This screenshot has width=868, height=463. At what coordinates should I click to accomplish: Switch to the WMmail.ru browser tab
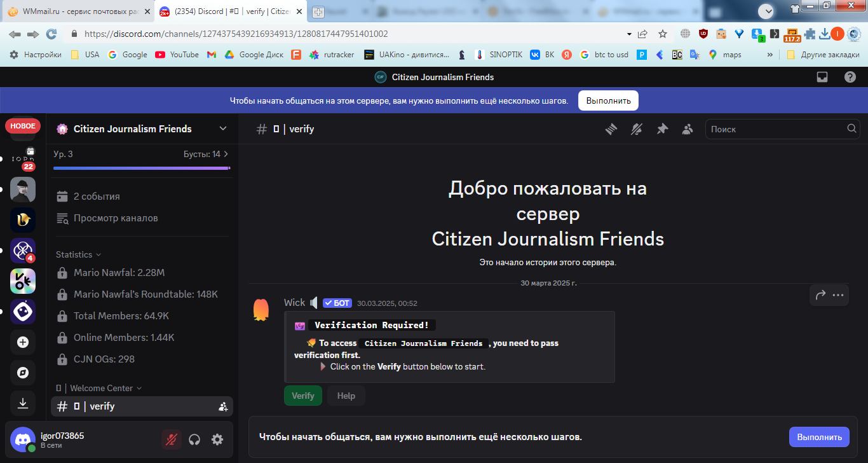coord(78,12)
